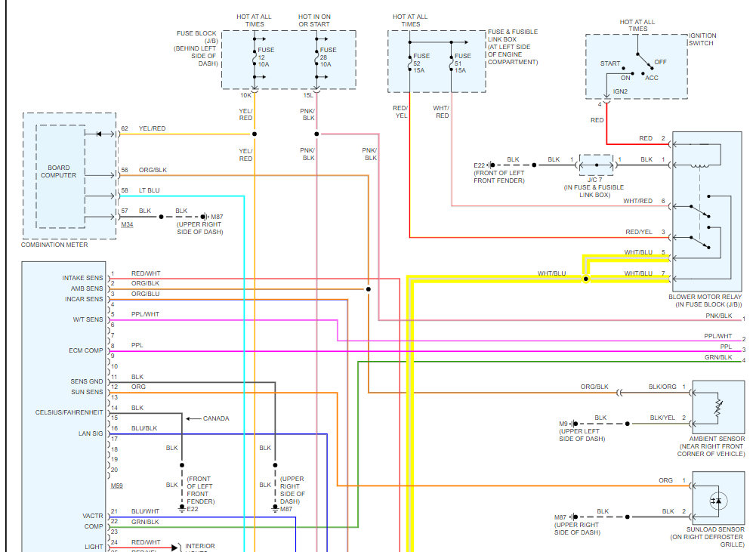Select the BOARD COMPUTER label
The image size is (756, 552).
coord(58,171)
